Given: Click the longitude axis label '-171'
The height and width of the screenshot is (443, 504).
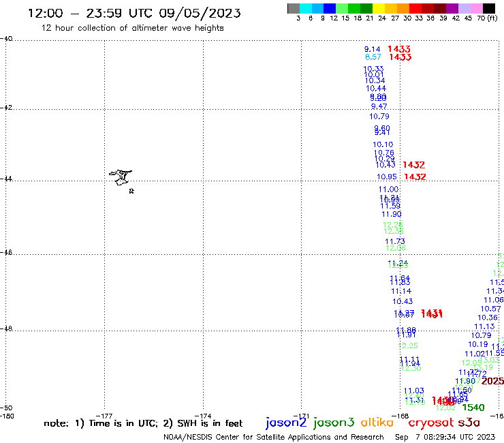Looking at the screenshot, I should (x=302, y=416).
